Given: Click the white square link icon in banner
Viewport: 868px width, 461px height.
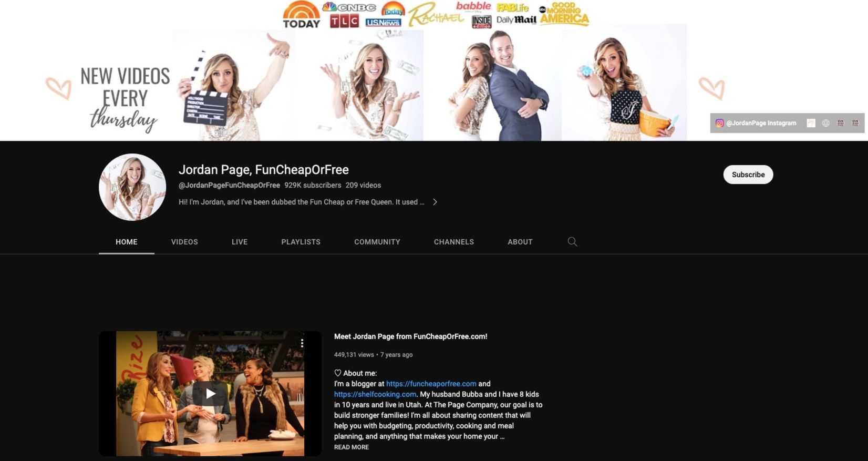Looking at the screenshot, I should [811, 123].
